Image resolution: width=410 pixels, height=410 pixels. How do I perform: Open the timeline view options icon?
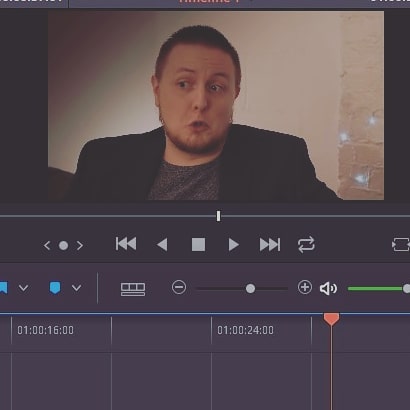[133, 289]
